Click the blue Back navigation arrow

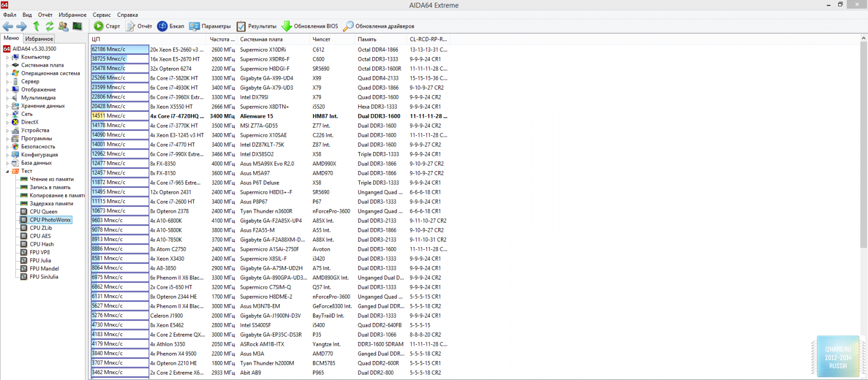(x=8, y=26)
